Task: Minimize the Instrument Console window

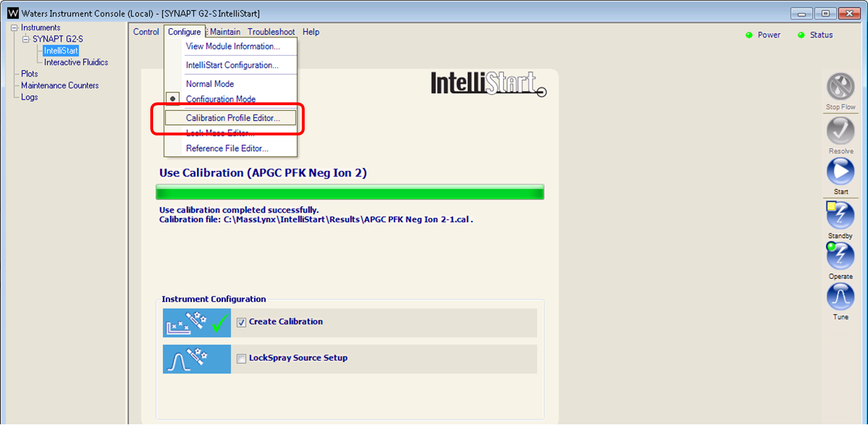Action: [x=801, y=13]
